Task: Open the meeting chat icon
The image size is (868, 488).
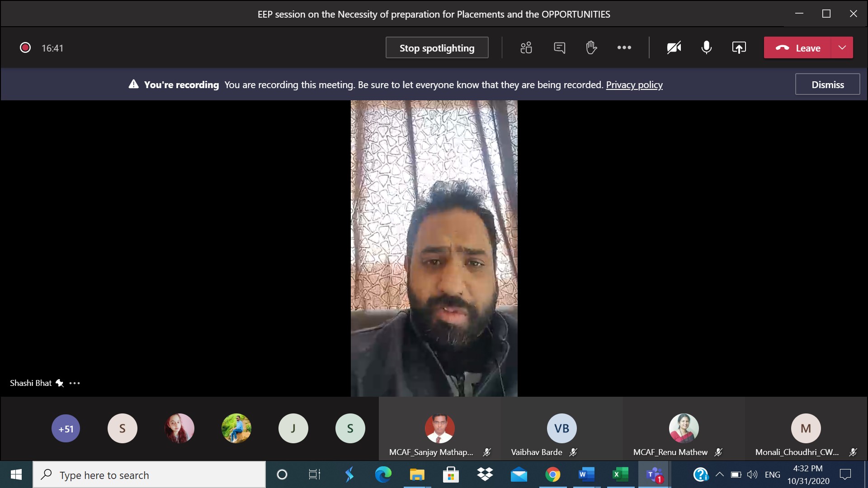Action: coord(559,48)
